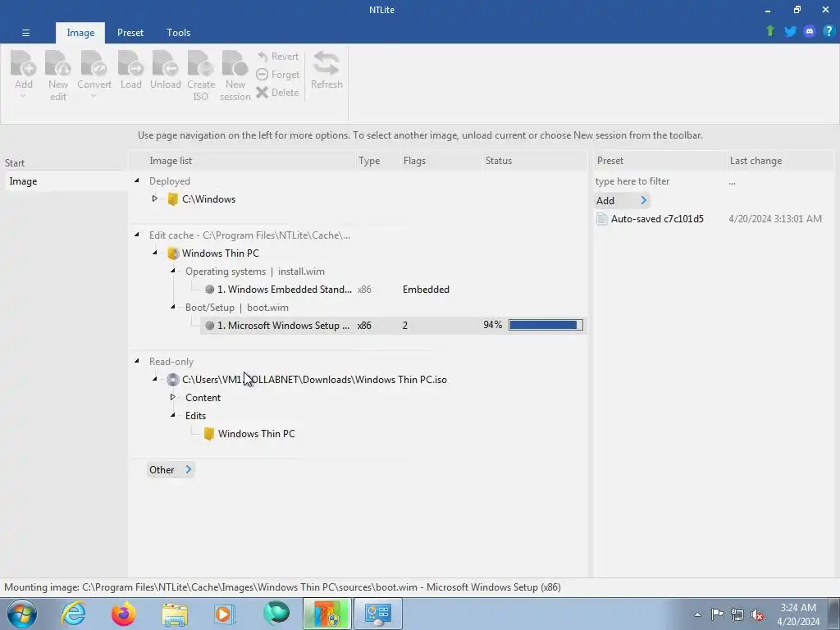Collapse the Edits node
Viewport: 840px width, 630px height.
pos(173,414)
